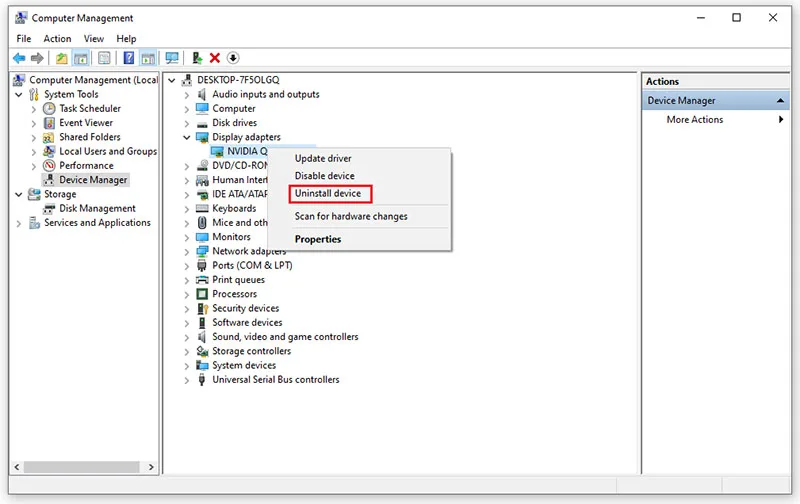The image size is (800, 504).
Task: Click the horizontal scrollbar thumb in the left pane
Action: tap(82, 467)
